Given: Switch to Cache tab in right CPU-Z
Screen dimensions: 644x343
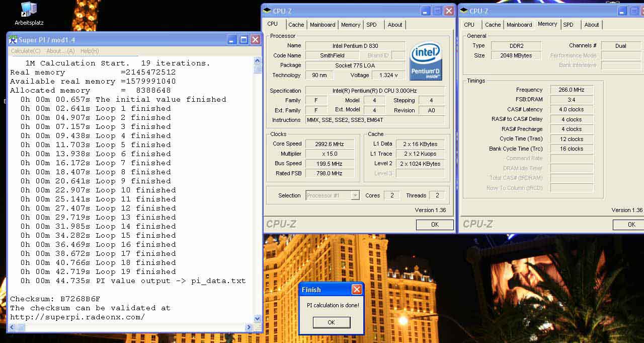Looking at the screenshot, I should (493, 25).
